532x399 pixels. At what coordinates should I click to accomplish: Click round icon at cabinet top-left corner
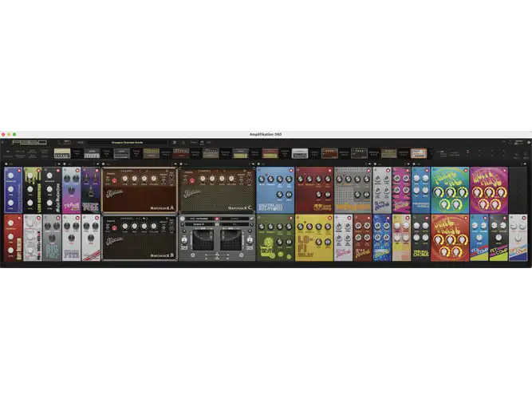[x=183, y=219]
